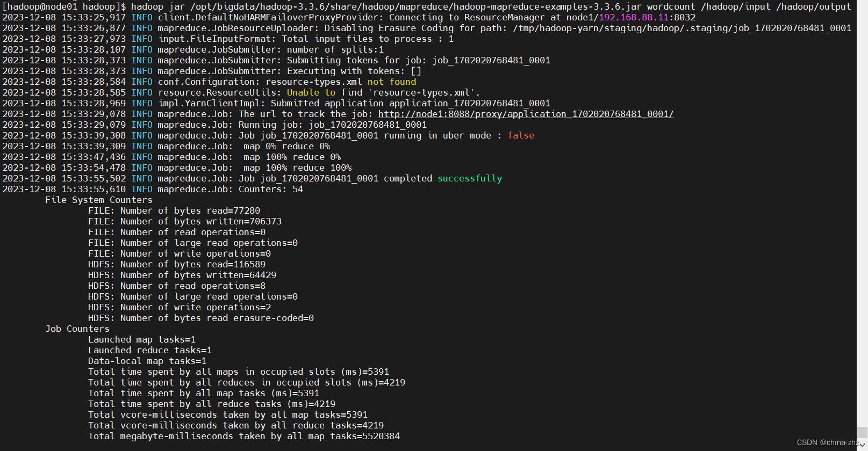
Task: Click 'Total time spent by all map tasks (ms)=5391'
Action: (204, 393)
